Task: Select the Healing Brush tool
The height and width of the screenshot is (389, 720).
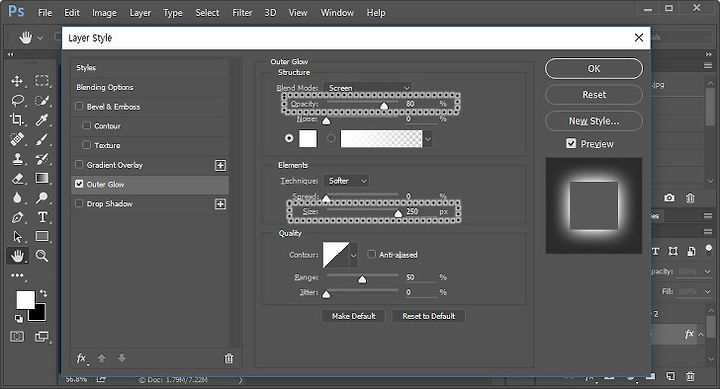Action: coord(17,139)
